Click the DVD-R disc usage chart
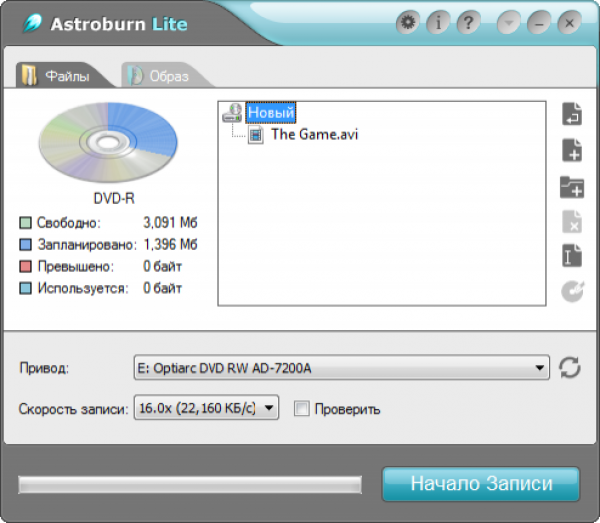 coord(108,142)
